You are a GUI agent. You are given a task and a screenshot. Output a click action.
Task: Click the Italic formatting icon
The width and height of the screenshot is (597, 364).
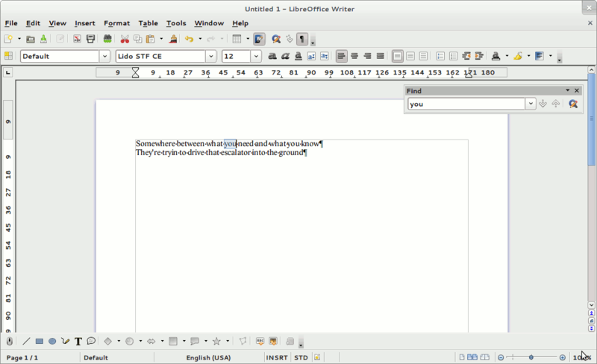[x=285, y=57]
